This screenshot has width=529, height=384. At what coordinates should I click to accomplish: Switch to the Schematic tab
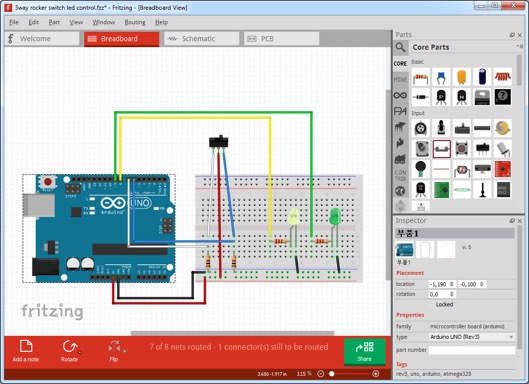pyautogui.click(x=201, y=39)
